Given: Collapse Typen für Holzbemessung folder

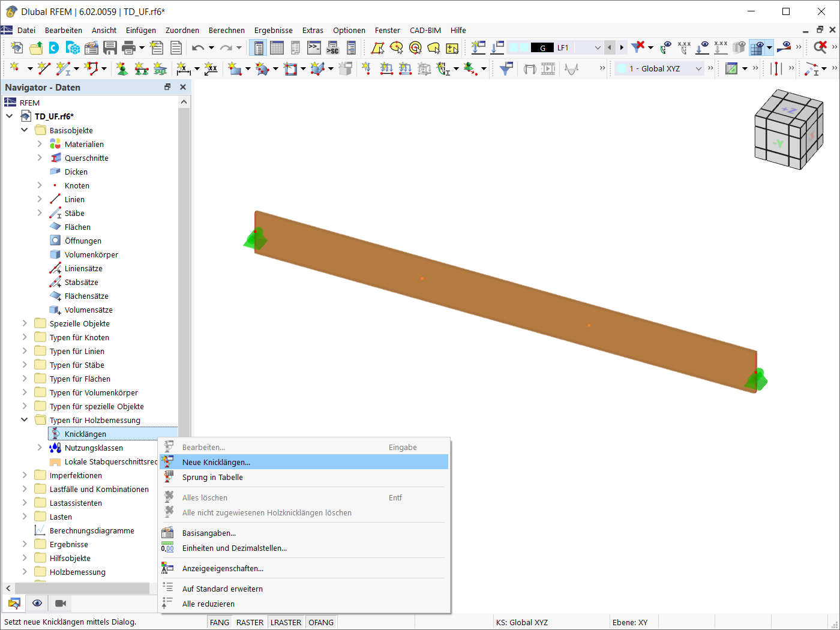Looking at the screenshot, I should (x=25, y=420).
